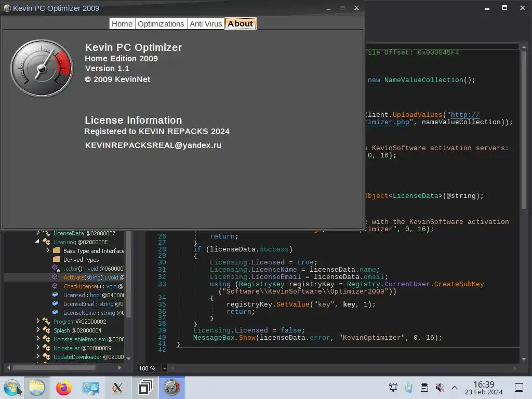Click the tree panel horizontal scrollbar thumb
The height and width of the screenshot is (399, 532).
(x=54, y=367)
